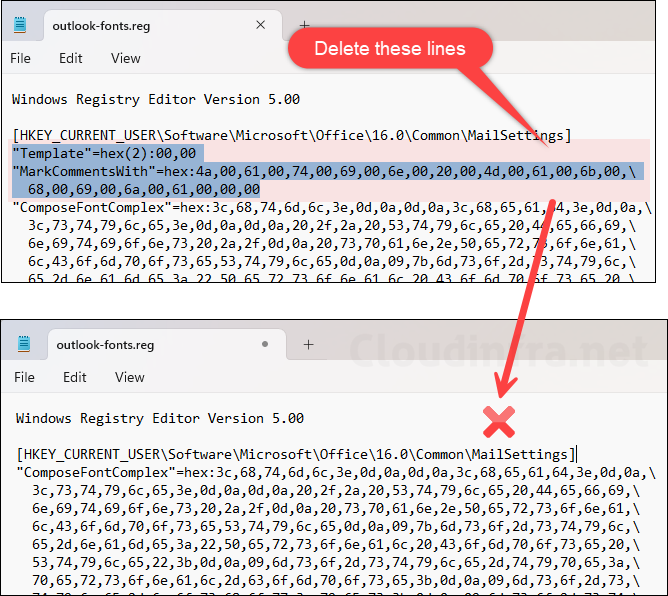The width and height of the screenshot is (668, 596).
Task: Add a new tab in lower Notepad window
Action: click(308, 344)
